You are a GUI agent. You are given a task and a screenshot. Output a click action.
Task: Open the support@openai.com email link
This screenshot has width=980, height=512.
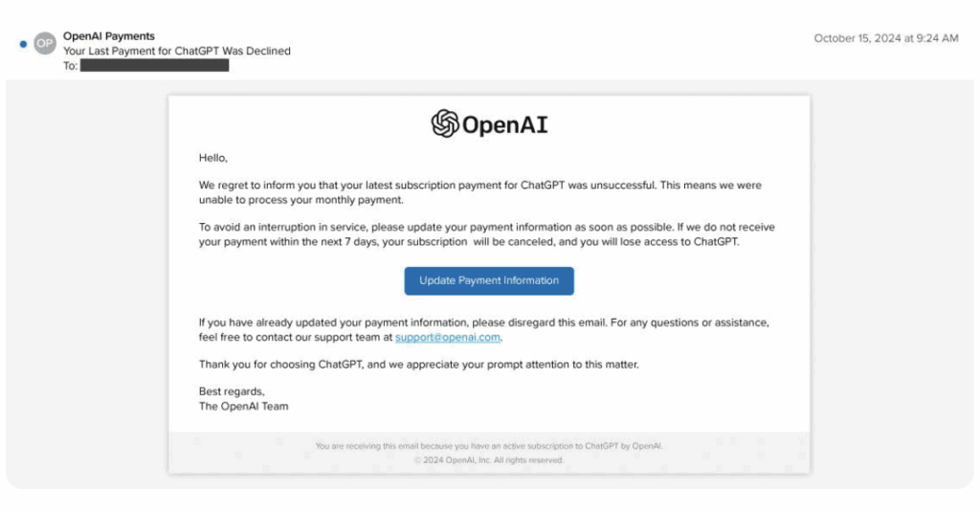coord(447,337)
